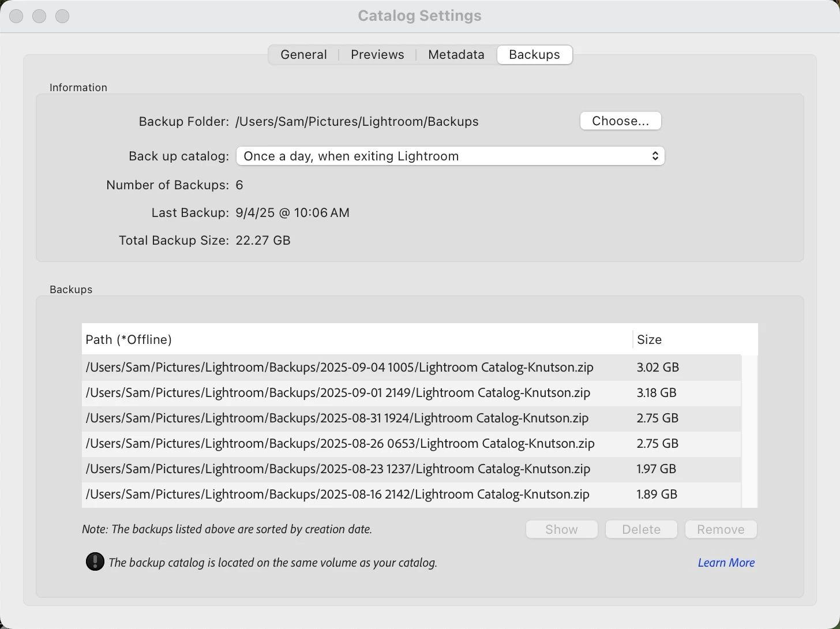Click the Show button
Screen dimensions: 840x629
click(561, 530)
